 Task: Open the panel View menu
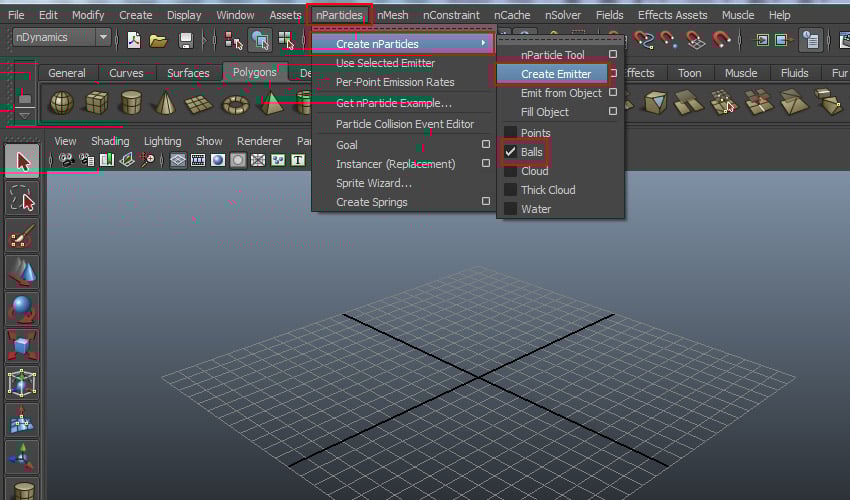pos(65,141)
